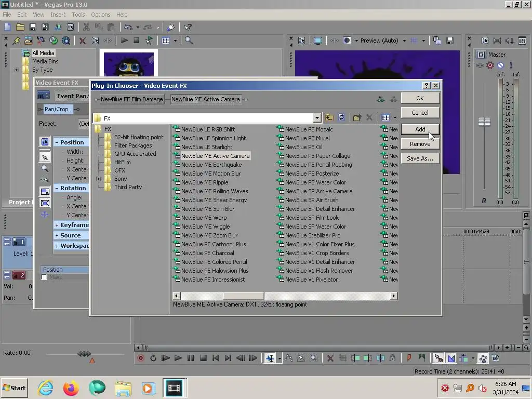
Task: Expand the Keyframe section
Action: 57,225
